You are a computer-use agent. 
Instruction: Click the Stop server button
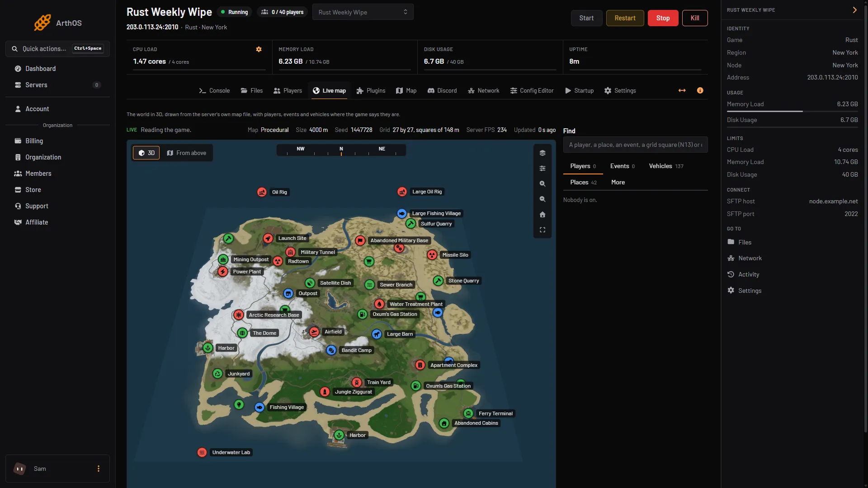pyautogui.click(x=663, y=18)
